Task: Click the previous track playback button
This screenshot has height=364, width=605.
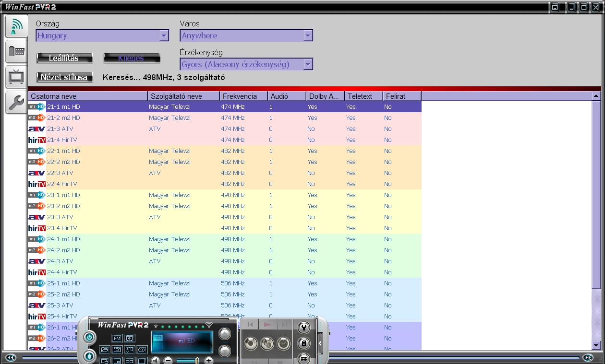Action: [x=250, y=325]
